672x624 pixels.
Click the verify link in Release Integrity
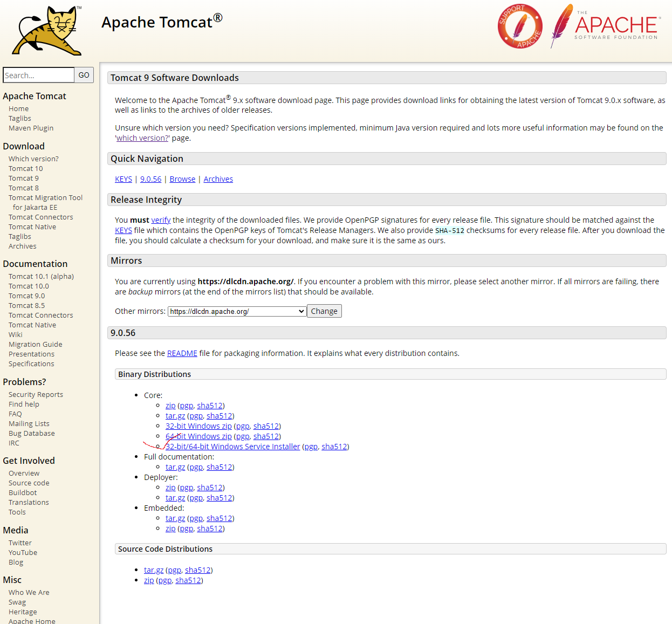pos(161,220)
